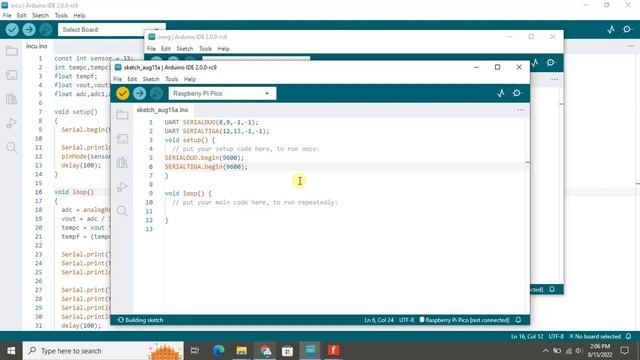The height and width of the screenshot is (360, 640).
Task: Open Search panel in sketch_aug15a sidebar
Action: pyautogui.click(x=122, y=211)
